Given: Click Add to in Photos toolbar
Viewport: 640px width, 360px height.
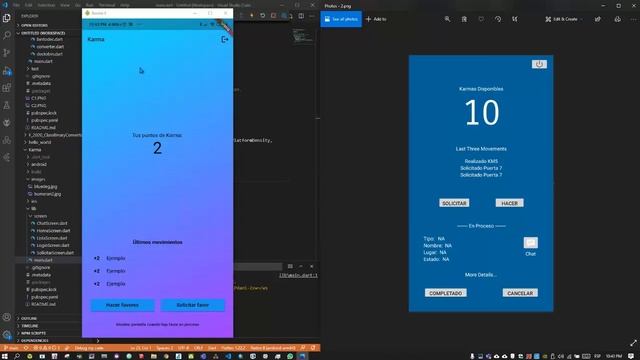Looking at the screenshot, I should click(x=376, y=19).
